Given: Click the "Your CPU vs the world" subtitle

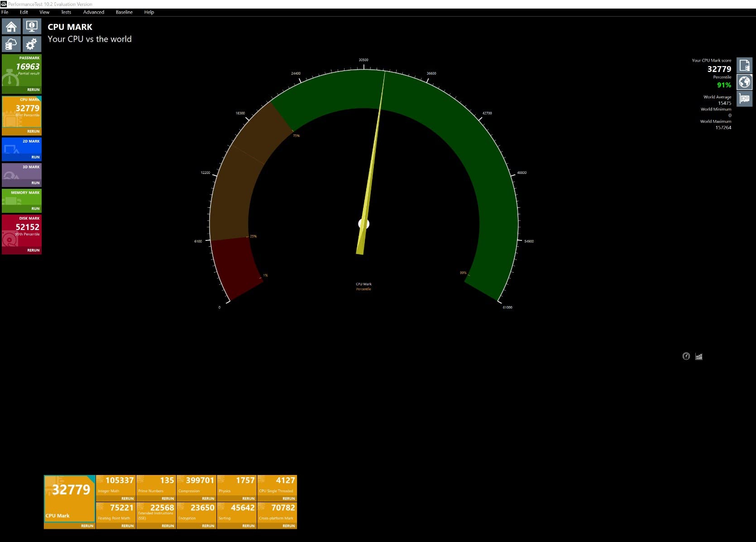Looking at the screenshot, I should click(x=90, y=39).
